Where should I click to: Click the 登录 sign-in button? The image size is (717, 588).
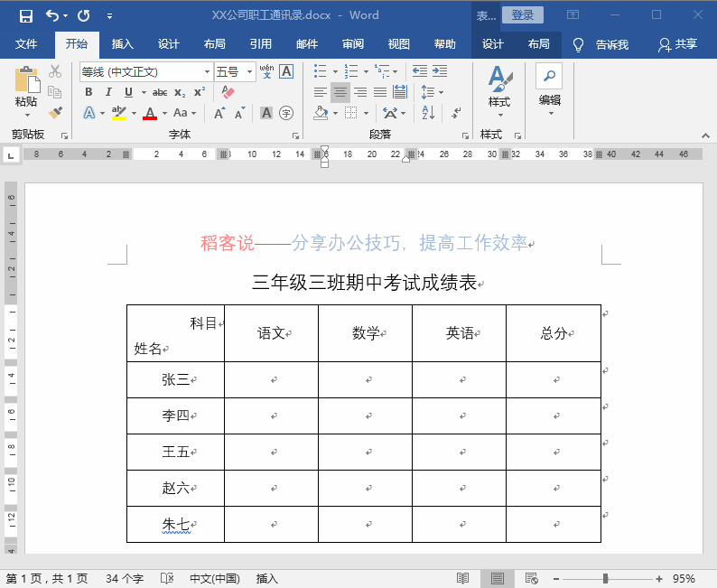pos(523,15)
